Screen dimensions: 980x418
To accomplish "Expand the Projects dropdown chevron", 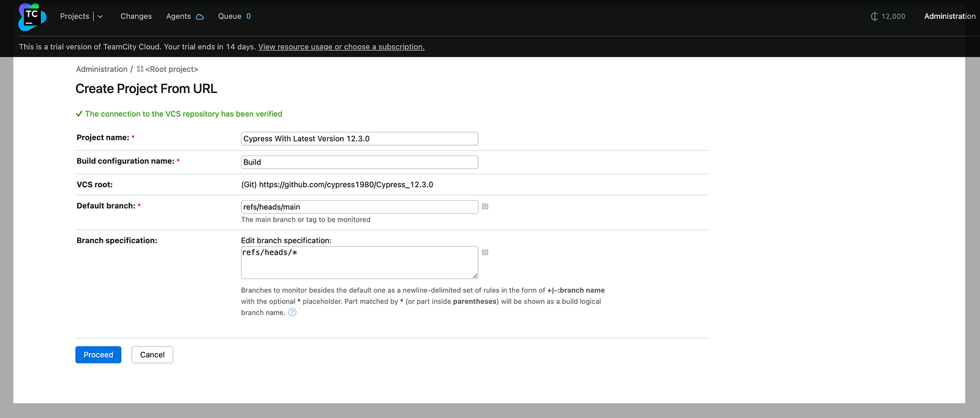I will (x=100, y=17).
